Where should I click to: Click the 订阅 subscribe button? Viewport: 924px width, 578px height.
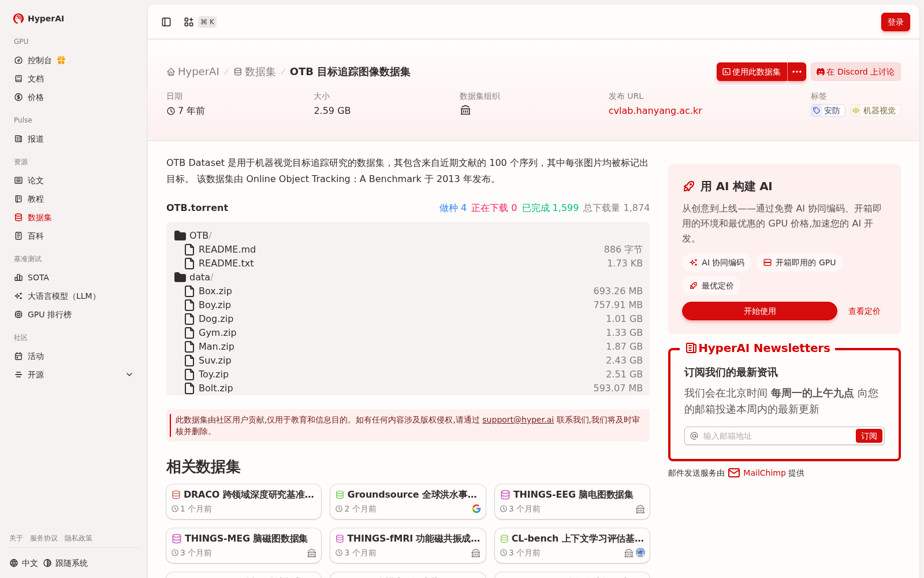869,436
